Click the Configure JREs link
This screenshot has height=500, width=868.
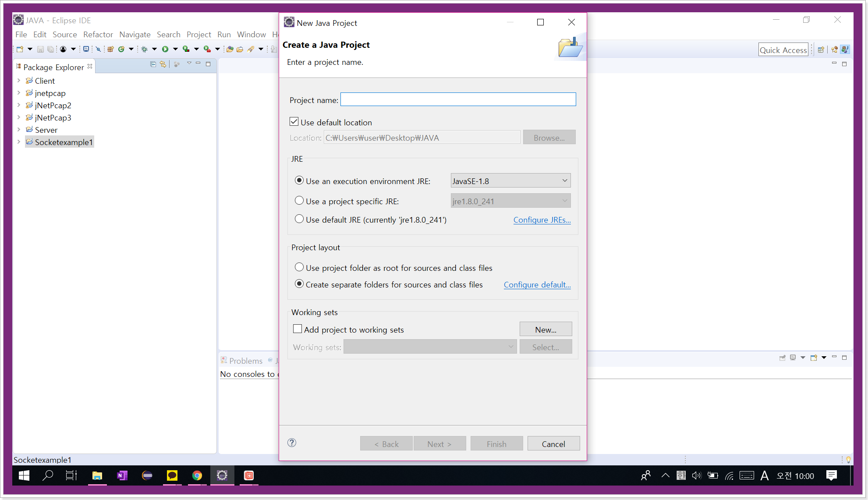542,220
